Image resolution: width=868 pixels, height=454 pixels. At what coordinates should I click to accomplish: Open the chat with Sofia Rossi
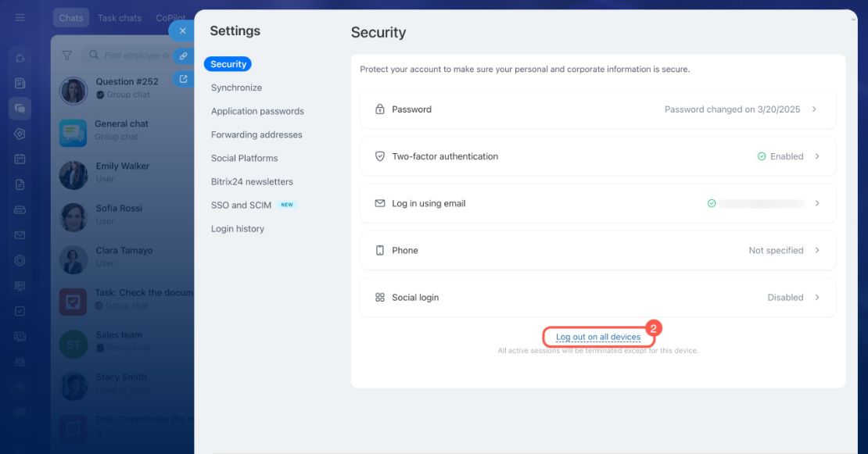123,216
